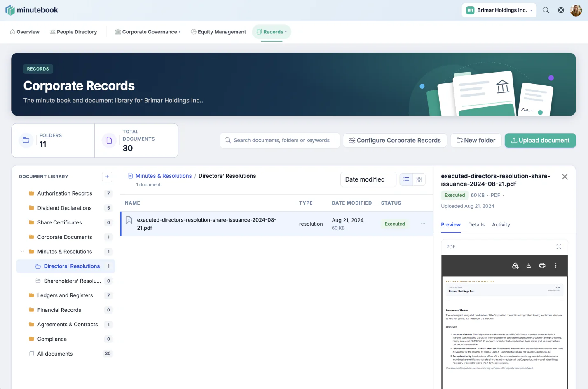Click the PDF preview document page
Viewport: 588px width, 389px height.
504,332
